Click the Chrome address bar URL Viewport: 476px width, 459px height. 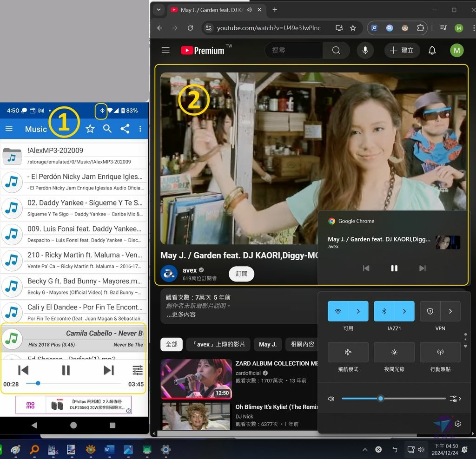coord(268,28)
